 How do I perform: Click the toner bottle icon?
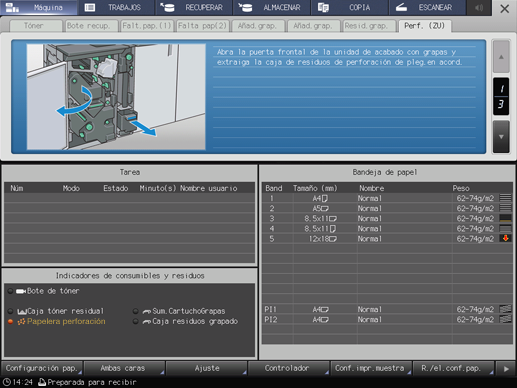pos(21,291)
